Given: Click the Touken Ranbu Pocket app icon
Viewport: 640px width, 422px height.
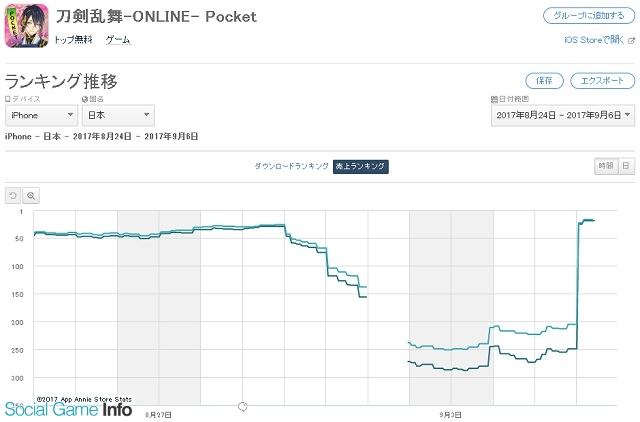Looking at the screenshot, I should tap(27, 27).
